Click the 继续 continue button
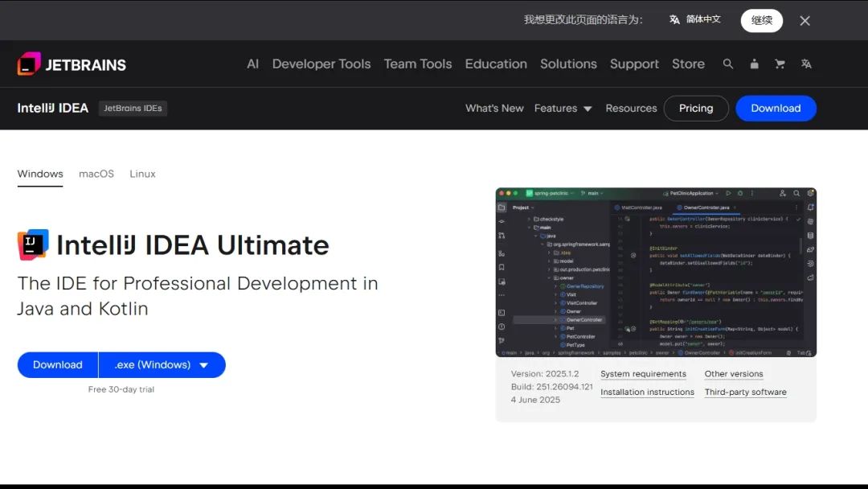This screenshot has height=489, width=868. click(x=762, y=20)
